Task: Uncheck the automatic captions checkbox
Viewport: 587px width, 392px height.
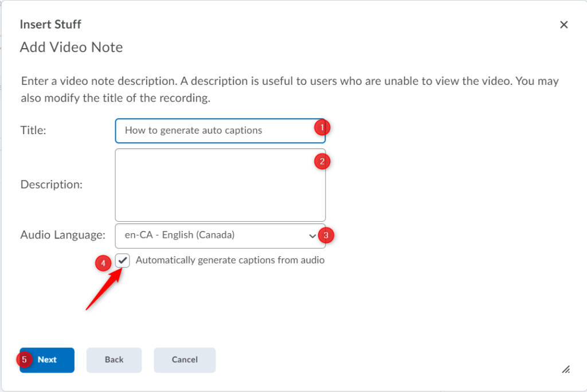Action: point(123,261)
